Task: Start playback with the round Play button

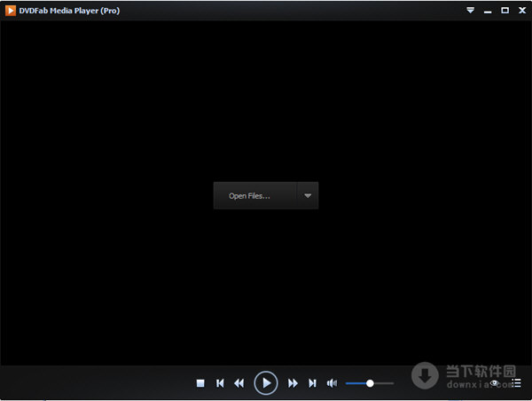Action: (x=266, y=383)
